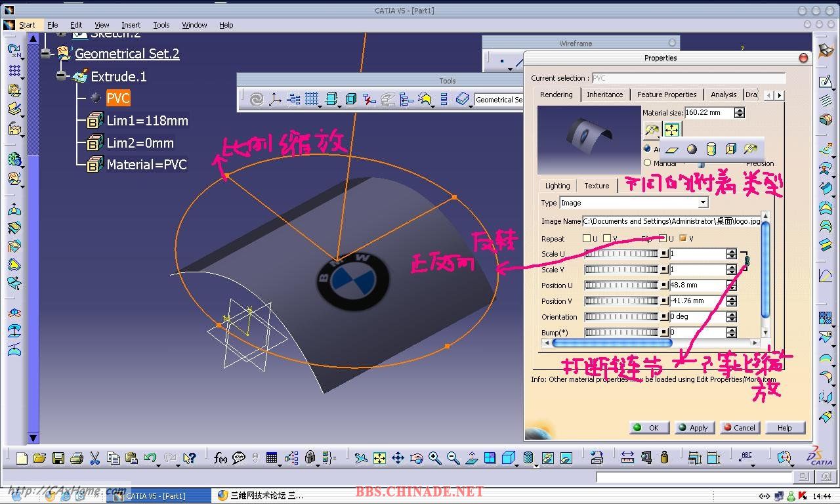840x504 pixels.
Task: Click the Fit All In icon
Action: tap(379, 458)
